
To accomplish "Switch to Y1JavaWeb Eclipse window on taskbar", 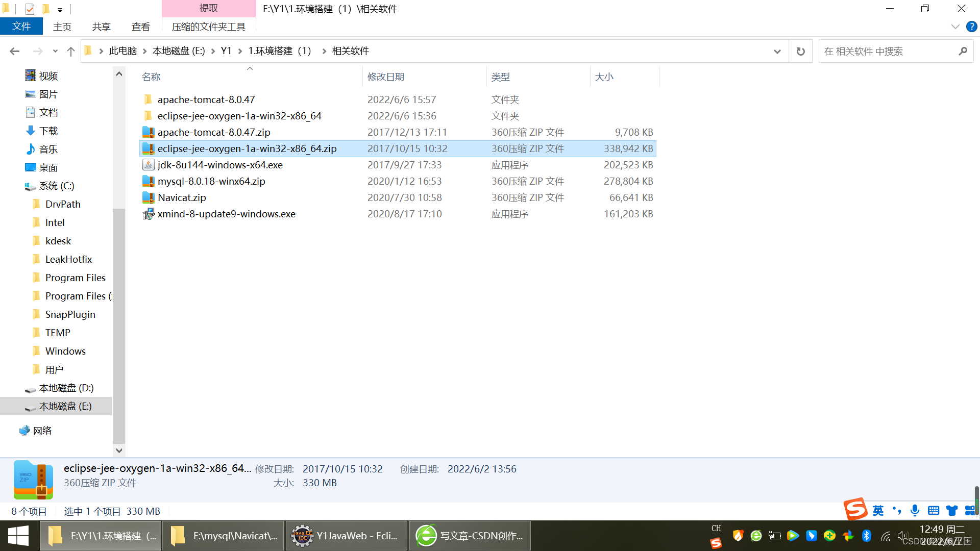I will pos(346,536).
